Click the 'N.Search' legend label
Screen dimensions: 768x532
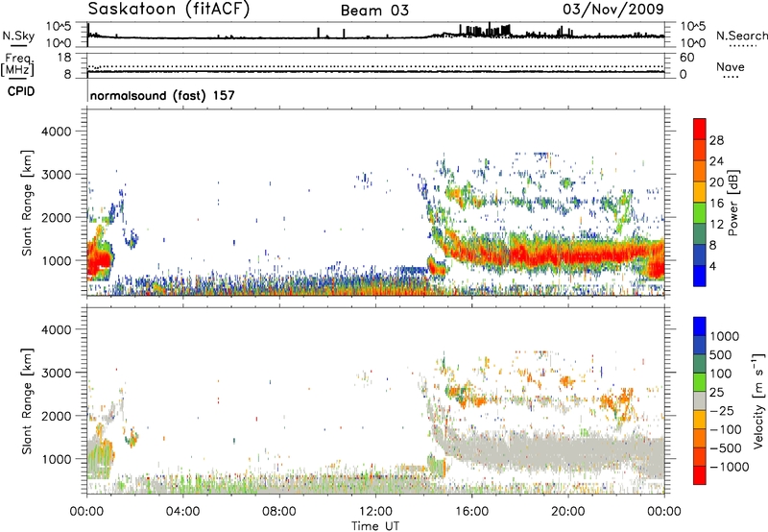coord(741,36)
